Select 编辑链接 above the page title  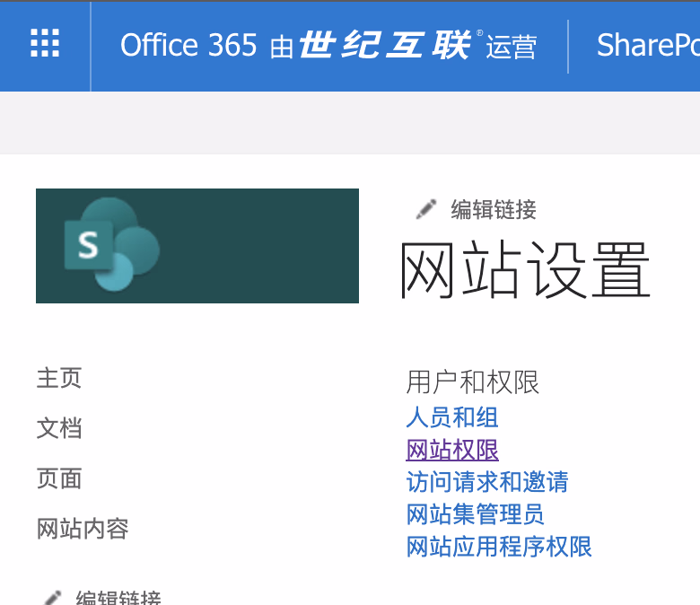pyautogui.click(x=493, y=210)
